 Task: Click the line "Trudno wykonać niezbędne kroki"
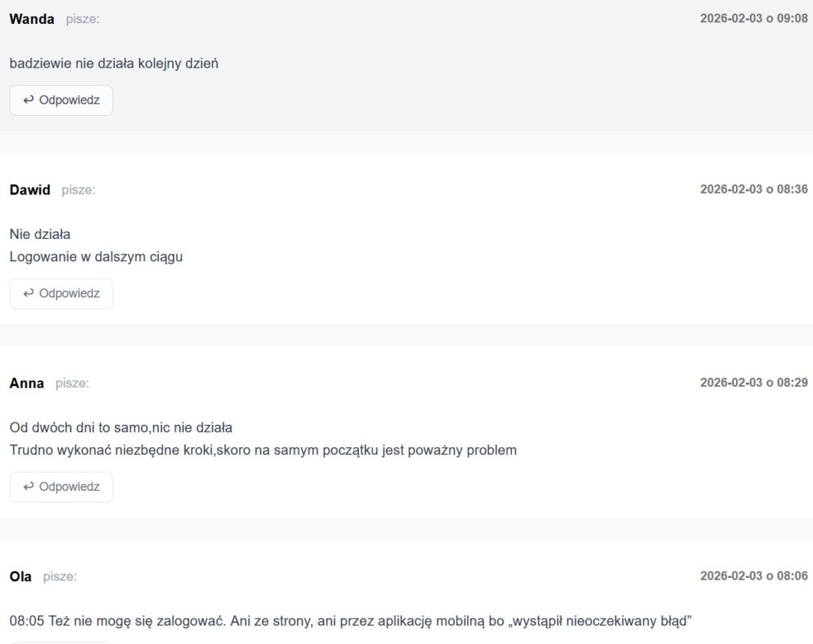coord(263,450)
